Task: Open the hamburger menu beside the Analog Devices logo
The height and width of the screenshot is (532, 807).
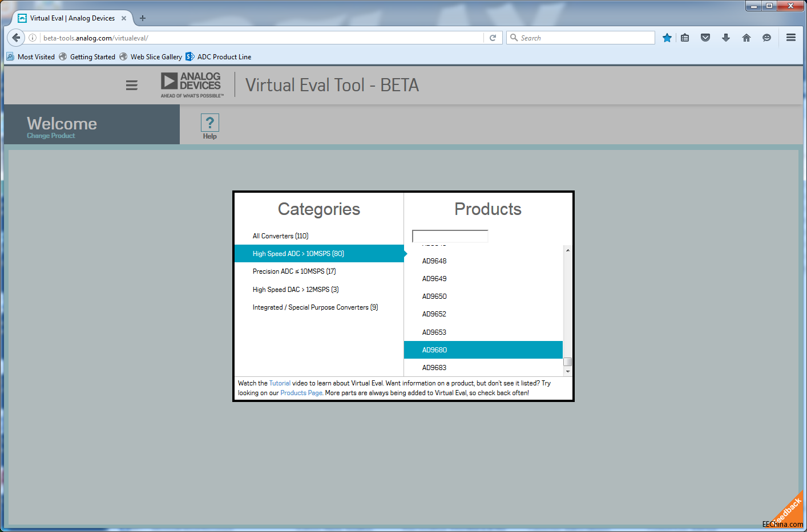Action: (x=132, y=86)
